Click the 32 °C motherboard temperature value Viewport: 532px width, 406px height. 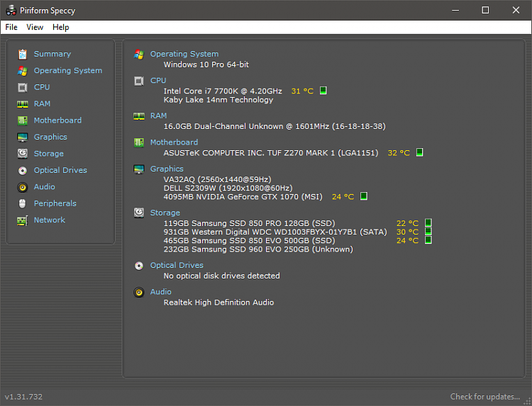399,153
